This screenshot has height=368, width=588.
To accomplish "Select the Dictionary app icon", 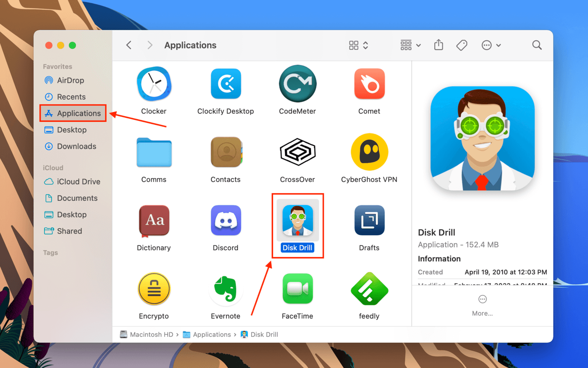I will [x=154, y=221].
